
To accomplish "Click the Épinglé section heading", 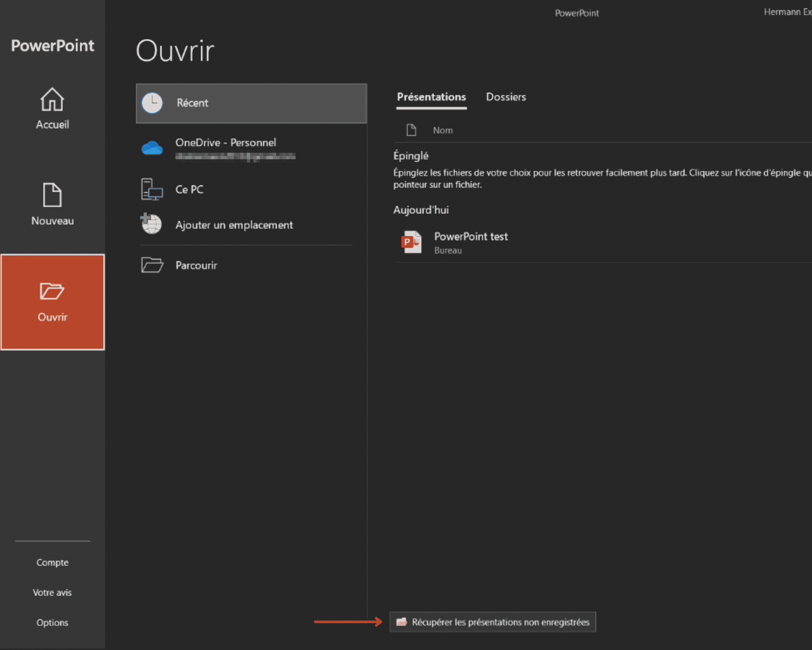I will tap(411, 156).
